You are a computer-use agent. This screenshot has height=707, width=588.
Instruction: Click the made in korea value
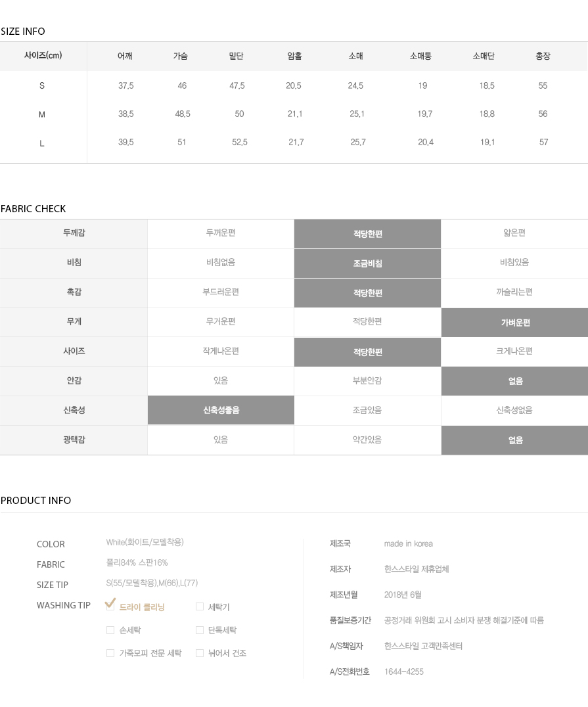coord(409,544)
